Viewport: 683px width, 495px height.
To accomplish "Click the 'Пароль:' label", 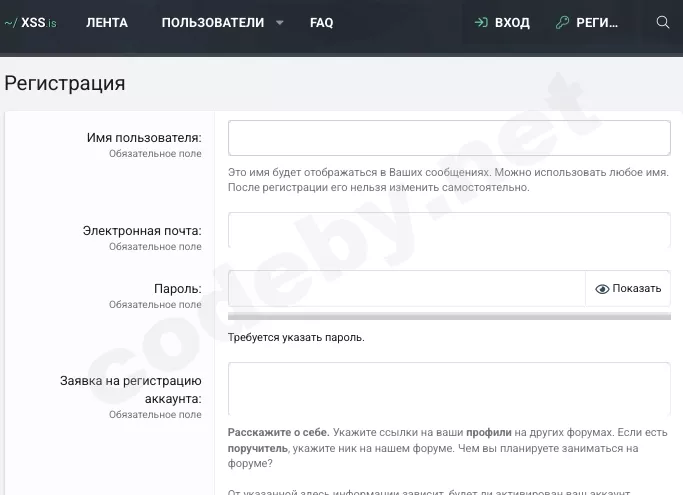I will pos(178,288).
